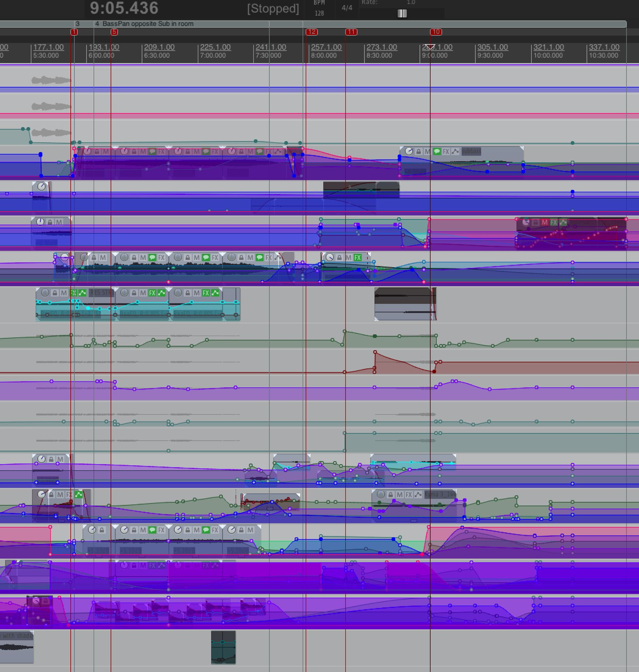Click the 4/4 time signature button
This screenshot has width=639, height=672.
pos(347,8)
